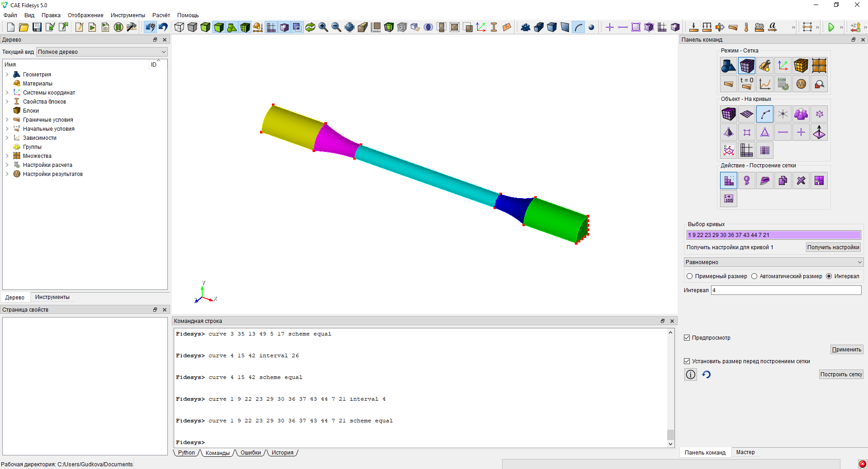Select Geometry mode icon in Command Panel
This screenshot has width=868, height=469.
tap(728, 66)
